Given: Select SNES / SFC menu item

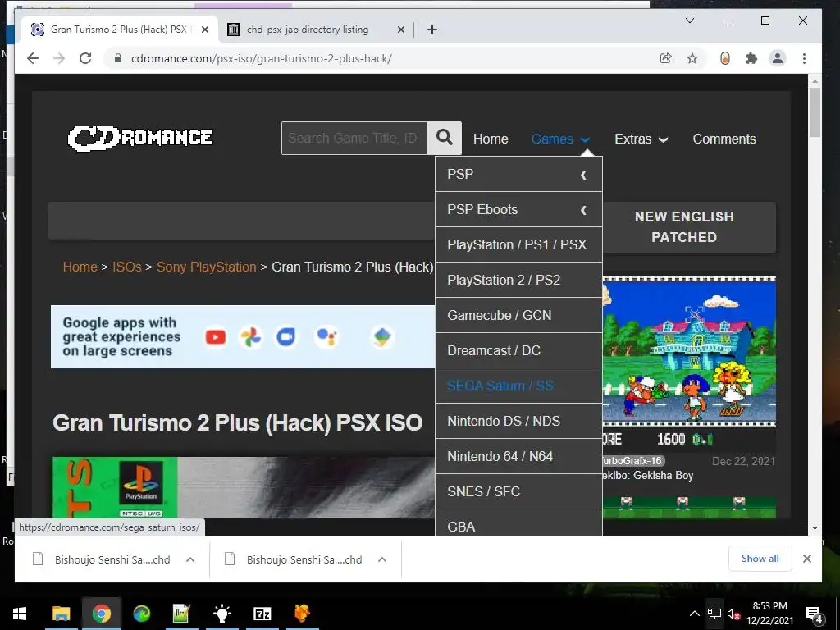Looking at the screenshot, I should coord(518,492).
